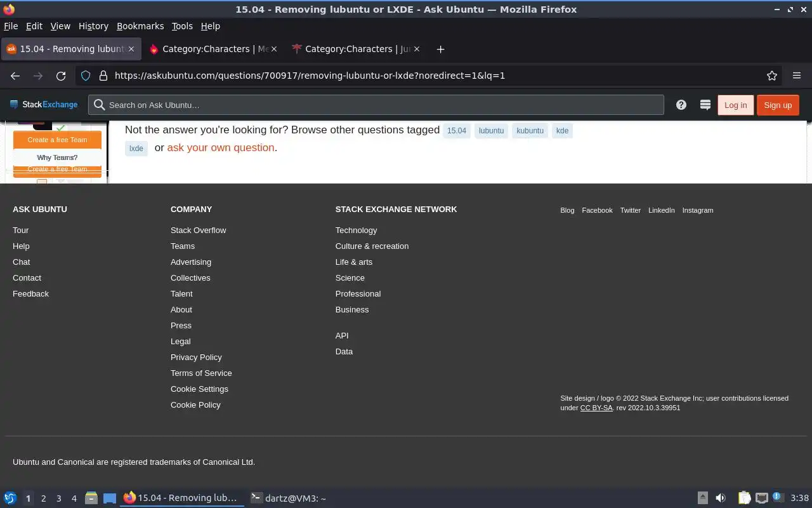Open the Blog footer link
812x508 pixels.
(x=567, y=210)
